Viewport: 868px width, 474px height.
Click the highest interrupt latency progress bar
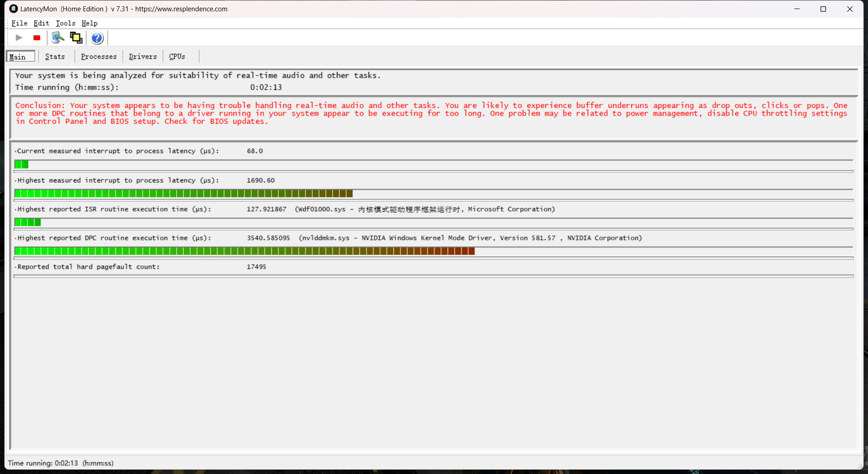pyautogui.click(x=184, y=193)
